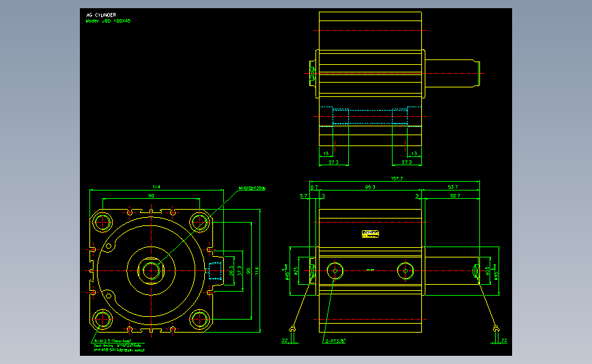Select the 5.7 dimension value

(304, 195)
